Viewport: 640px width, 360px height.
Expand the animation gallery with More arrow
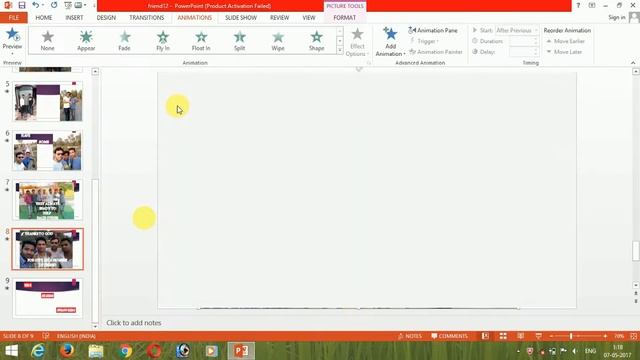[340, 50]
